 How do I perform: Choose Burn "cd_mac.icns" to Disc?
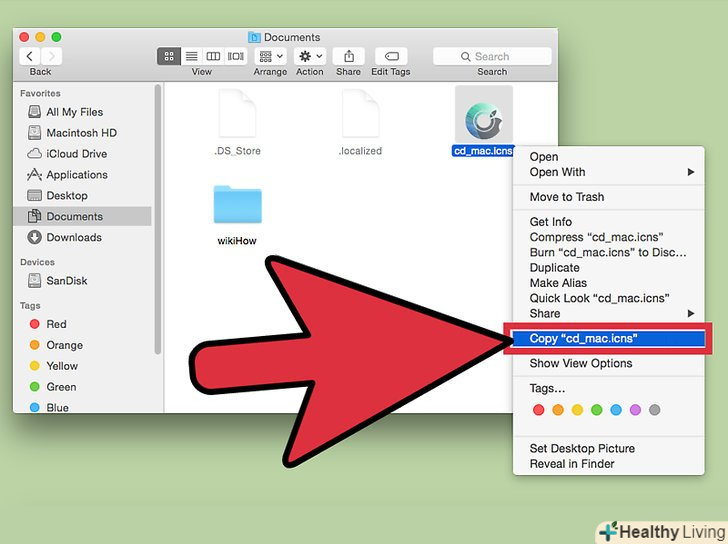609,253
